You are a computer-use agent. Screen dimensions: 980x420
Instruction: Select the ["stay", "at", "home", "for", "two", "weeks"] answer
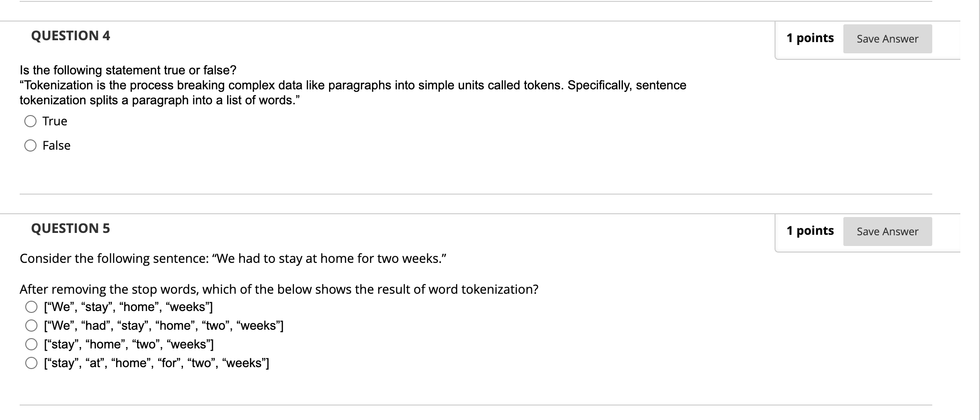(31, 362)
